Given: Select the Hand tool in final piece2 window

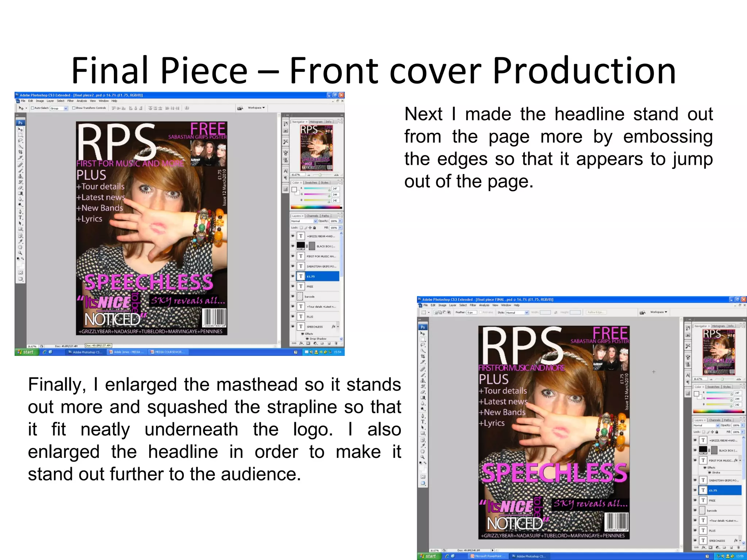Looking at the screenshot, I should (x=20, y=247).
